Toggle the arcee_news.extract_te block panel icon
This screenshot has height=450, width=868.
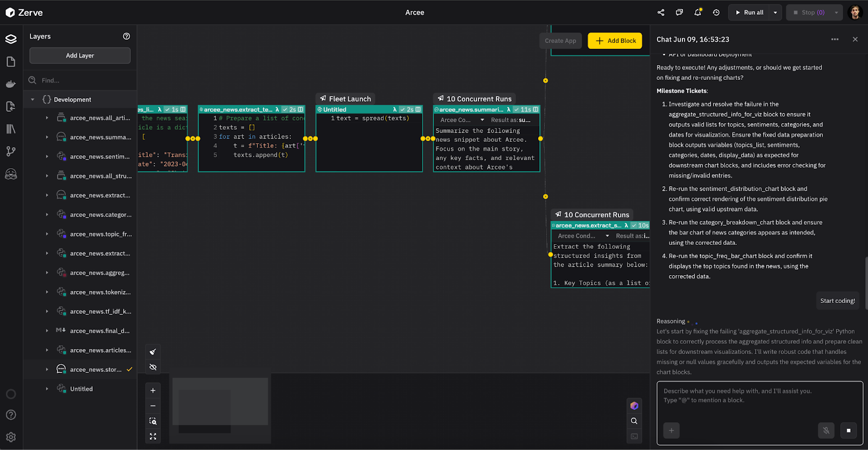[x=301, y=110]
